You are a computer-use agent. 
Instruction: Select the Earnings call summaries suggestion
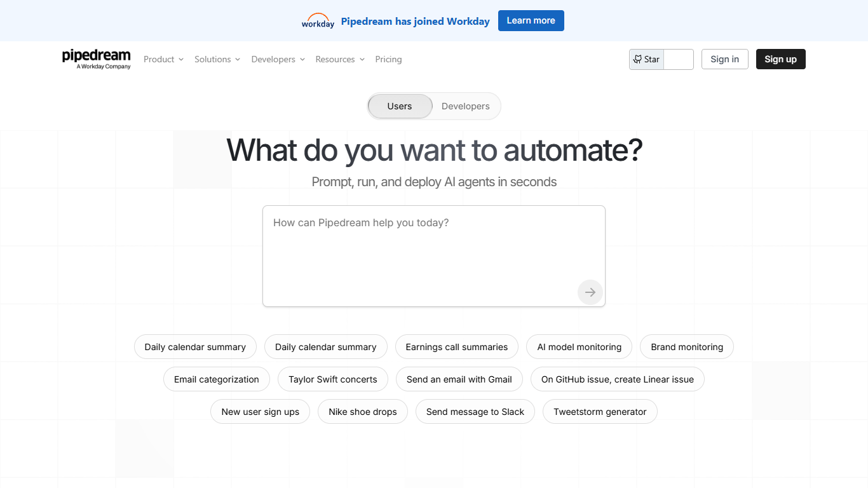point(457,347)
